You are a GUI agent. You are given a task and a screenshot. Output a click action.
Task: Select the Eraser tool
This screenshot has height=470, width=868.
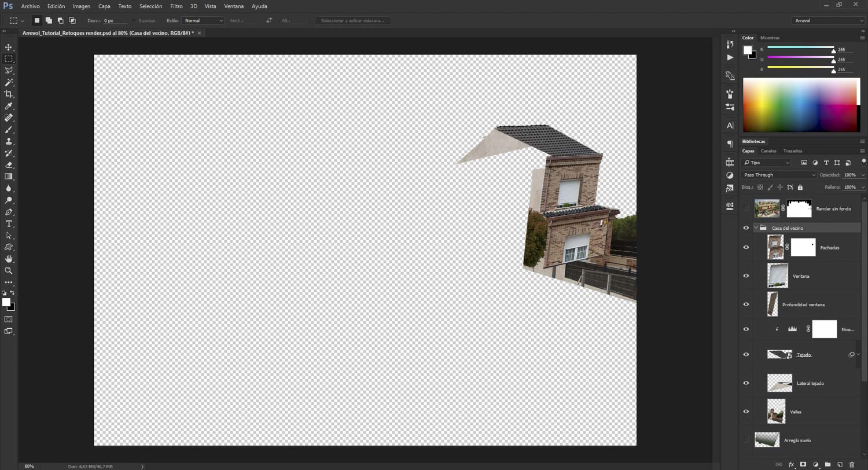click(9, 165)
